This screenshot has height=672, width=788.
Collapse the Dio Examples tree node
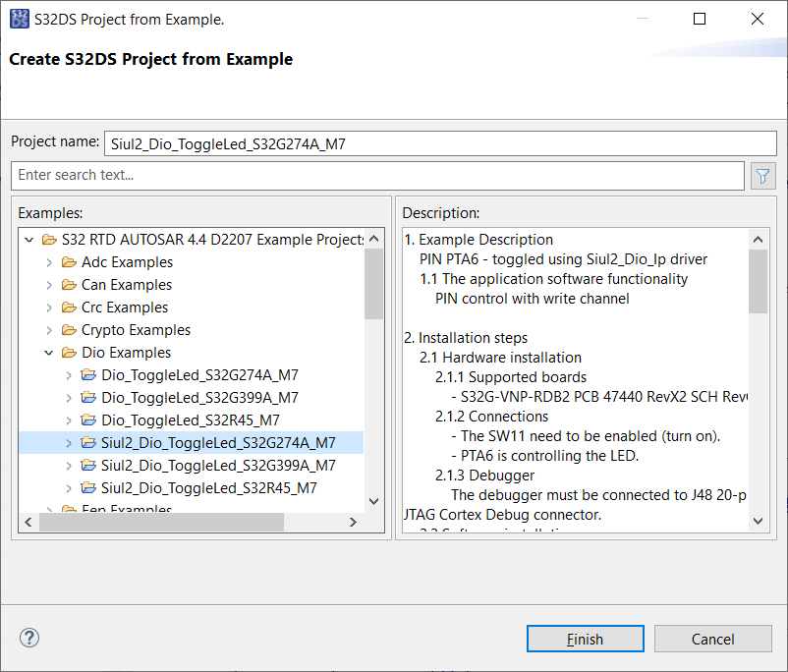coord(48,353)
